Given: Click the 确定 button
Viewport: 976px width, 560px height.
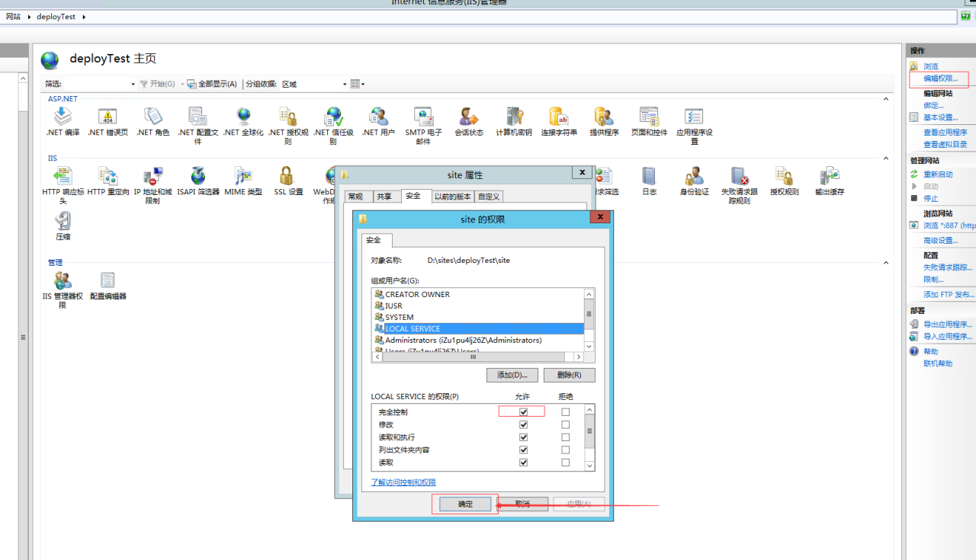Looking at the screenshot, I should 465,504.
